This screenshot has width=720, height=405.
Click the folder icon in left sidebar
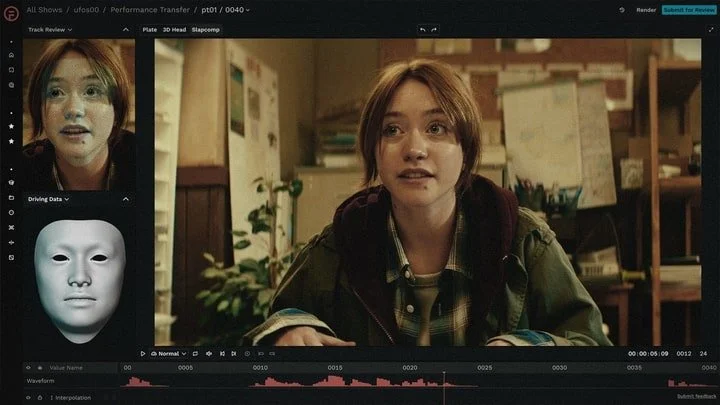tap(11, 198)
